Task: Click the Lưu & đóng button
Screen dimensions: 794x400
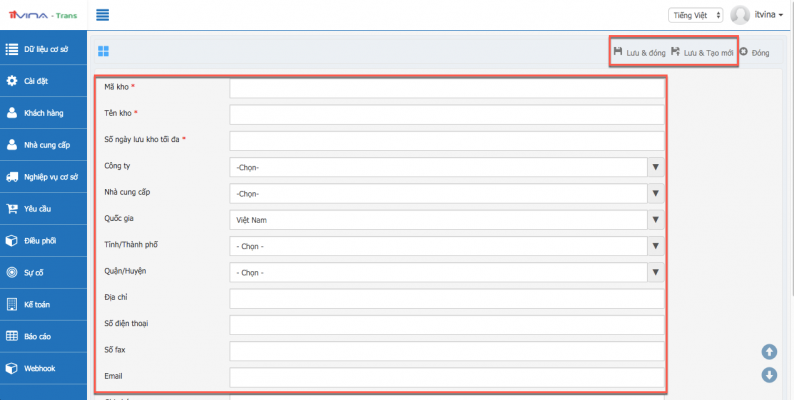Action: (x=639, y=51)
